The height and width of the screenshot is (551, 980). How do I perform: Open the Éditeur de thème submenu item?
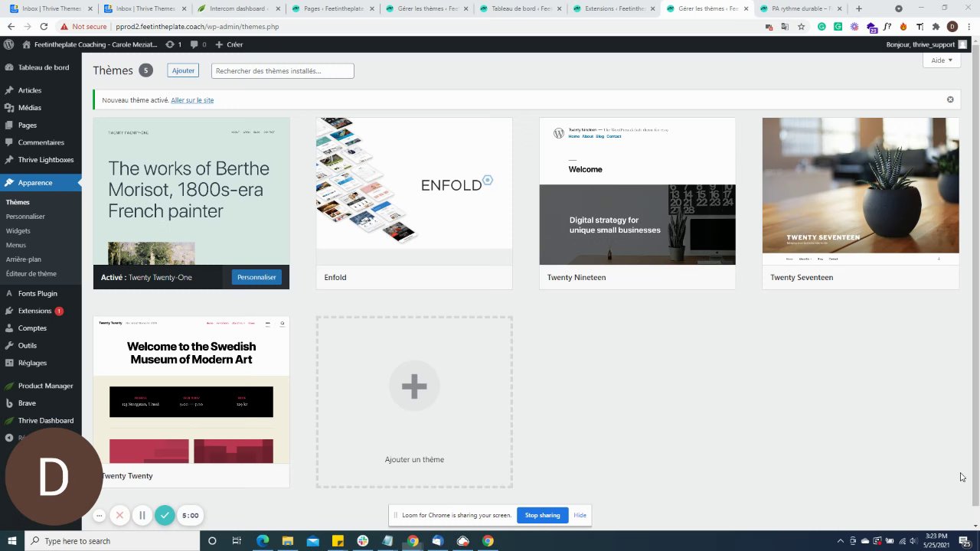point(31,274)
